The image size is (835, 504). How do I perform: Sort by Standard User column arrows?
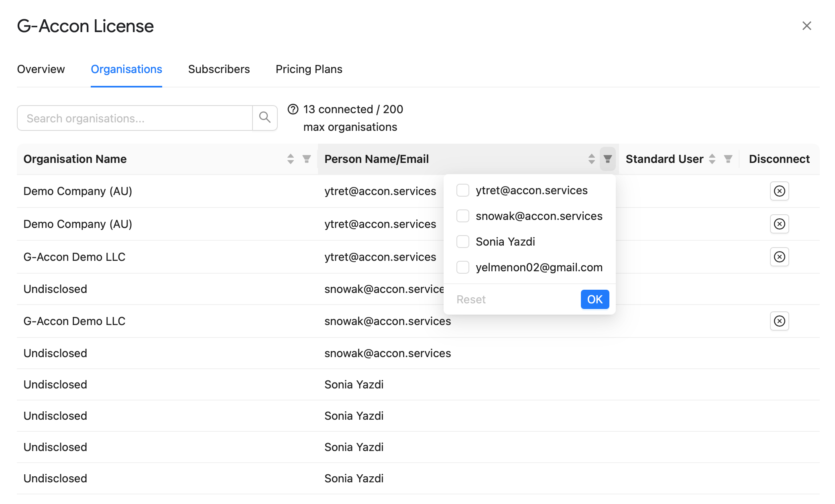coord(712,159)
